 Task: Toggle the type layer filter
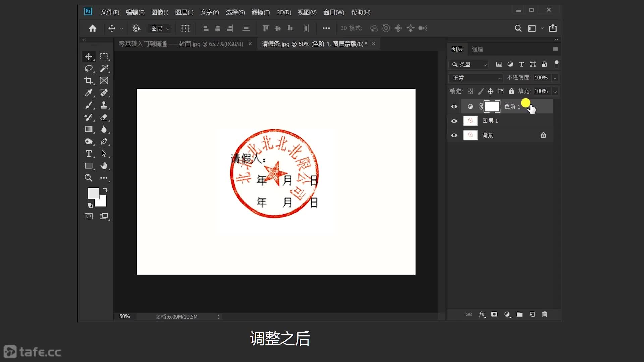click(x=521, y=64)
